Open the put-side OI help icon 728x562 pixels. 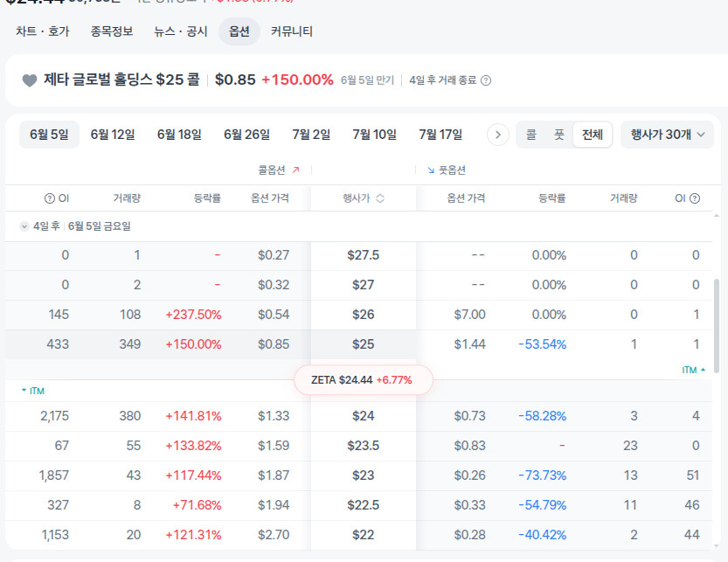[695, 198]
